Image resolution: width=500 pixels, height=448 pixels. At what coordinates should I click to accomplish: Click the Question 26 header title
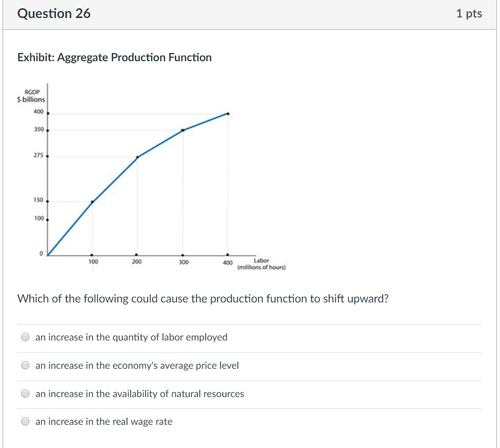pyautogui.click(x=53, y=13)
